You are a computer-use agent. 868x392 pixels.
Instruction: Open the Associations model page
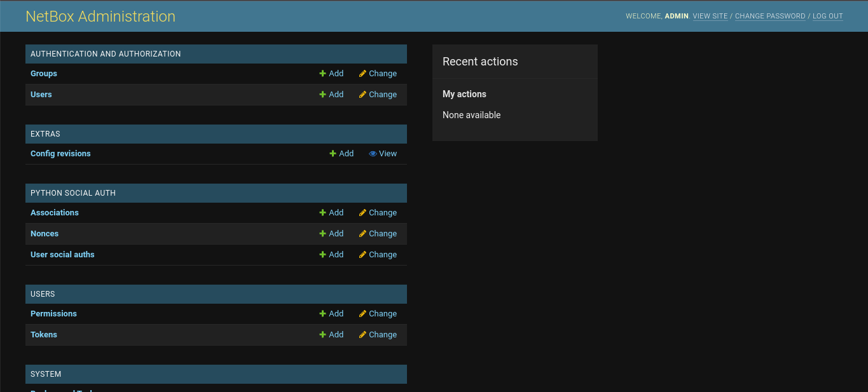tap(55, 212)
